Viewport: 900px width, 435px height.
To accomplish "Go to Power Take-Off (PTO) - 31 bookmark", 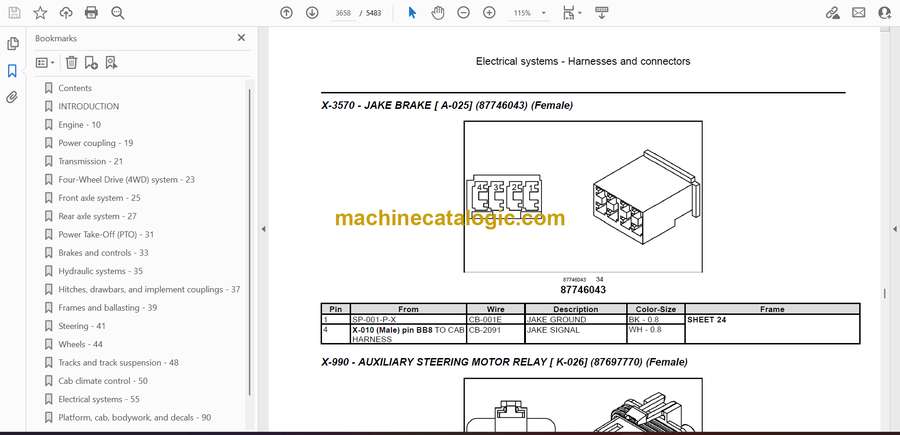I will tap(106, 235).
